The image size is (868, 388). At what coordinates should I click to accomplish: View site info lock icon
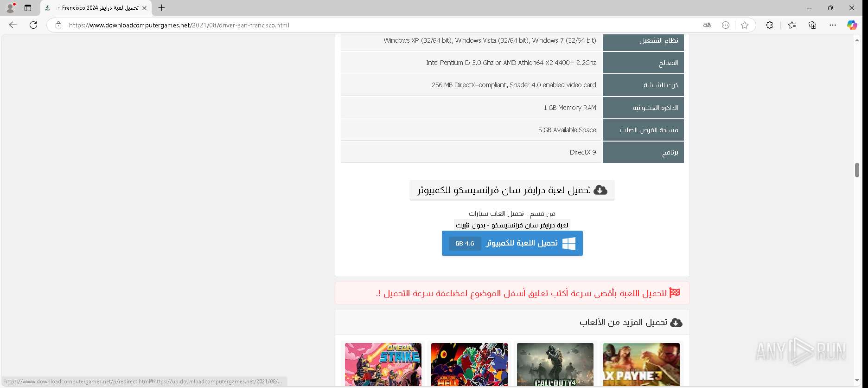point(58,25)
